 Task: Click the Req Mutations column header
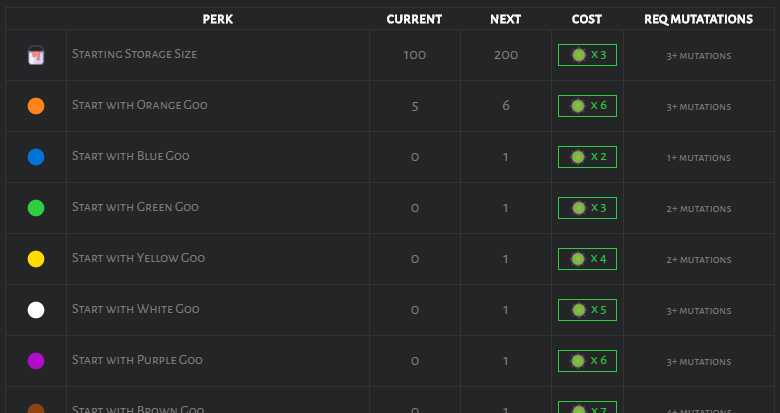[x=698, y=19]
